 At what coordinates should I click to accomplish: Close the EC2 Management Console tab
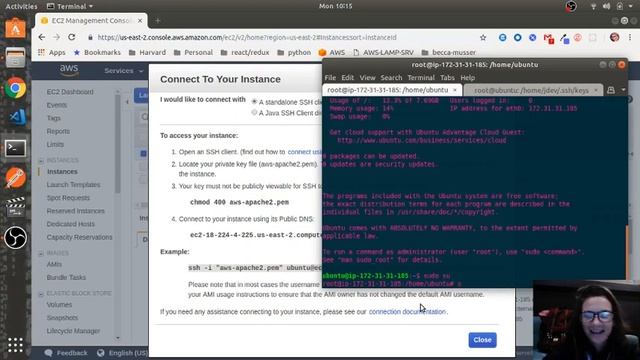(x=140, y=20)
